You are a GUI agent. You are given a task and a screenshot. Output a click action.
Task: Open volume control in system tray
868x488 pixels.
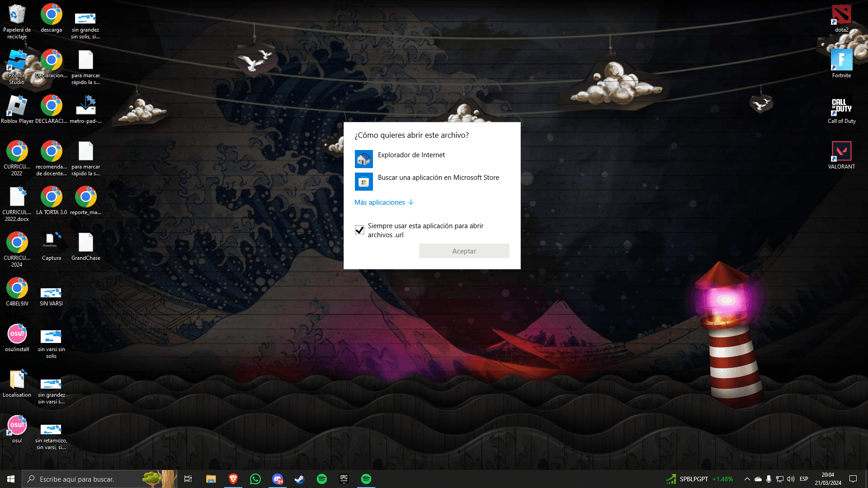pyautogui.click(x=790, y=479)
